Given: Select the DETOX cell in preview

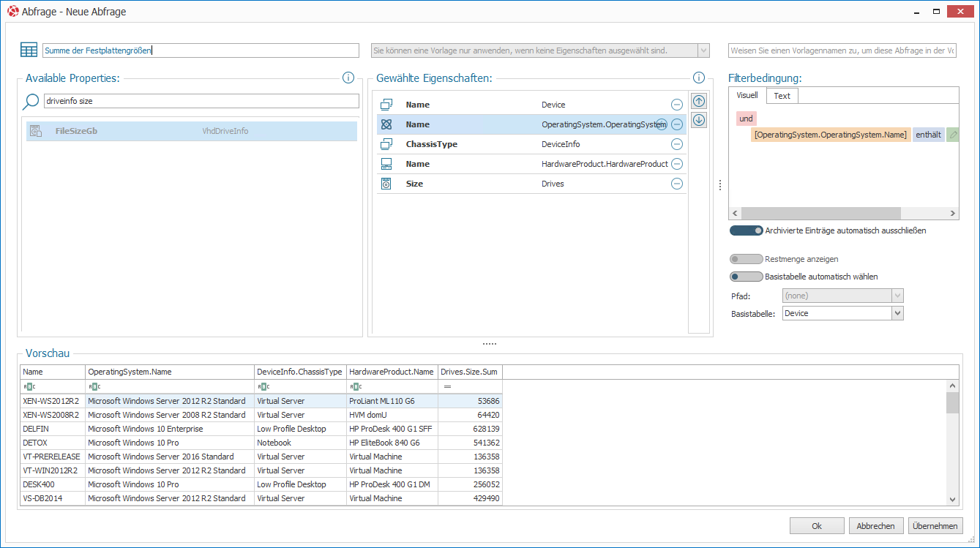Looking at the screenshot, I should click(x=53, y=443).
